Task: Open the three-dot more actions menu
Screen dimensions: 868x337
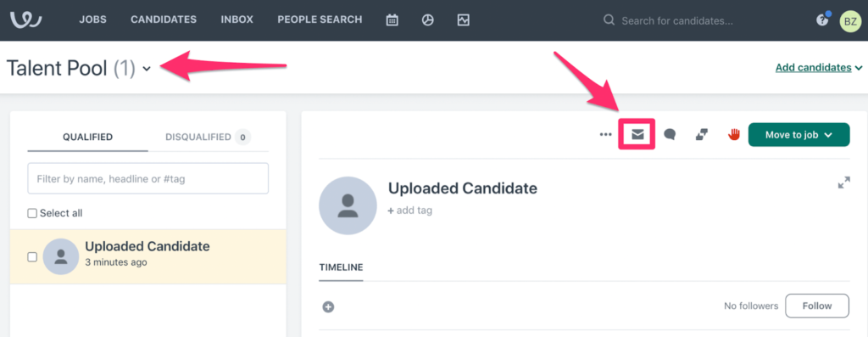Action: pos(605,134)
